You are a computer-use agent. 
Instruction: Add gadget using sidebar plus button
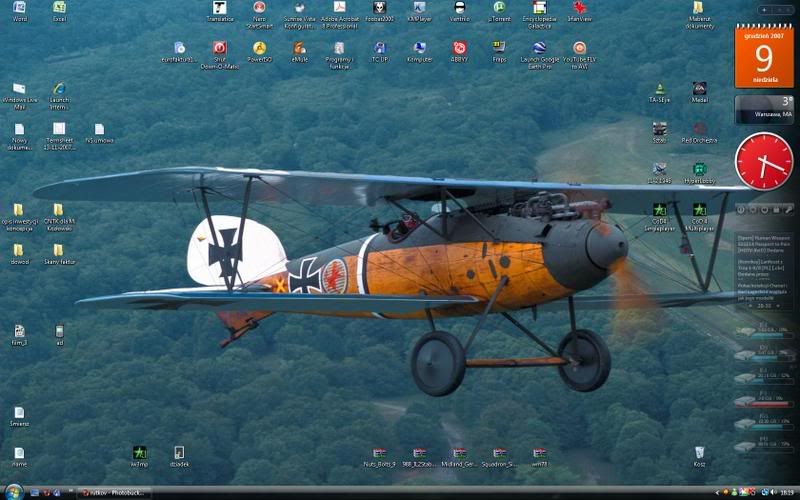(764, 10)
